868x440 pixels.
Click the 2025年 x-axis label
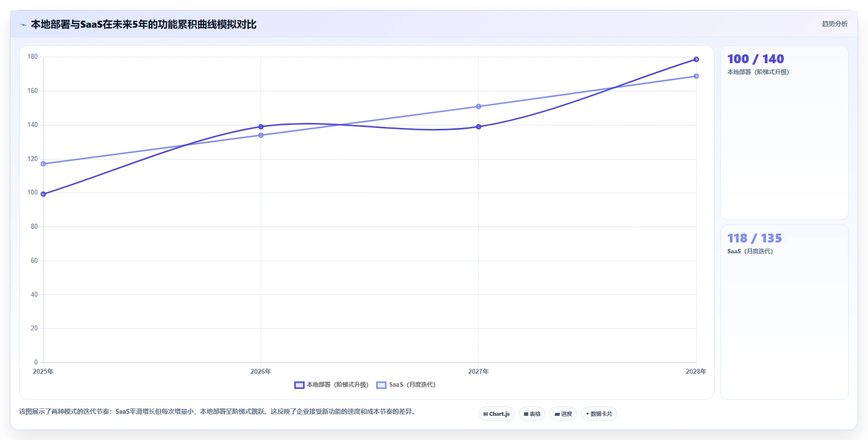pyautogui.click(x=43, y=372)
